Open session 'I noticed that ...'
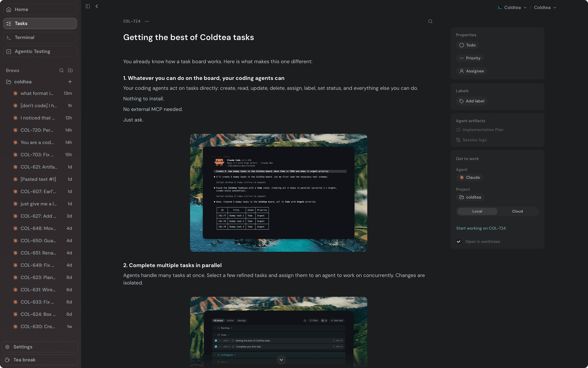 click(43, 118)
